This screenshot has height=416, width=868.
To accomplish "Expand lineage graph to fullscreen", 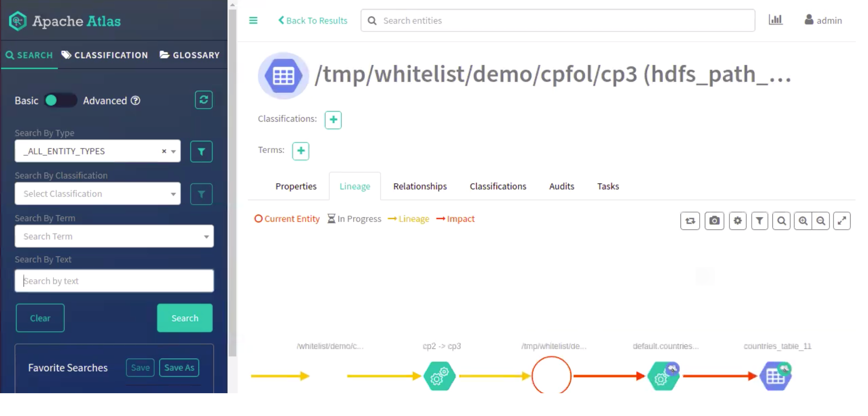I will 842,221.
